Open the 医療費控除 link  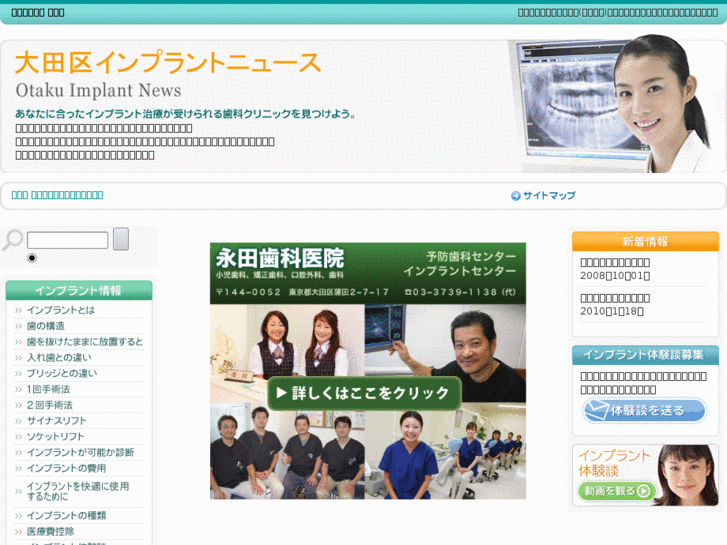pyautogui.click(x=51, y=531)
